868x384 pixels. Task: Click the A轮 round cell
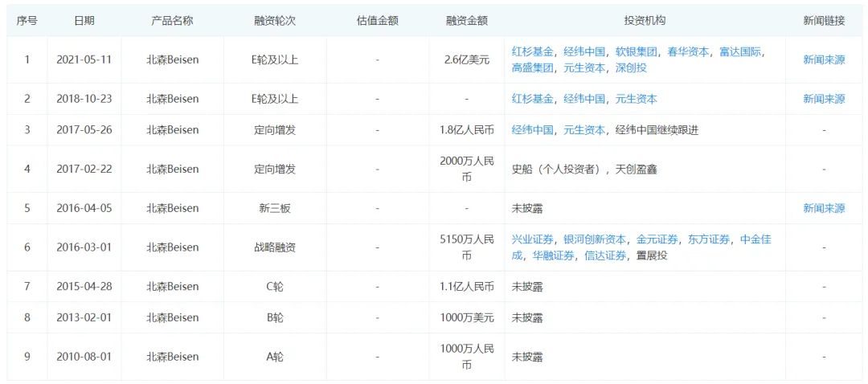(x=275, y=357)
